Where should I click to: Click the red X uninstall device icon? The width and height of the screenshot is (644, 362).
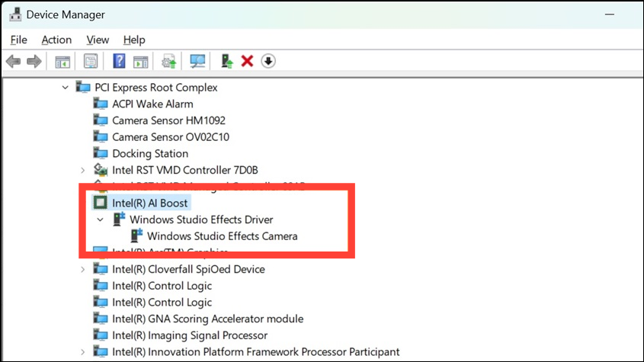pos(247,61)
